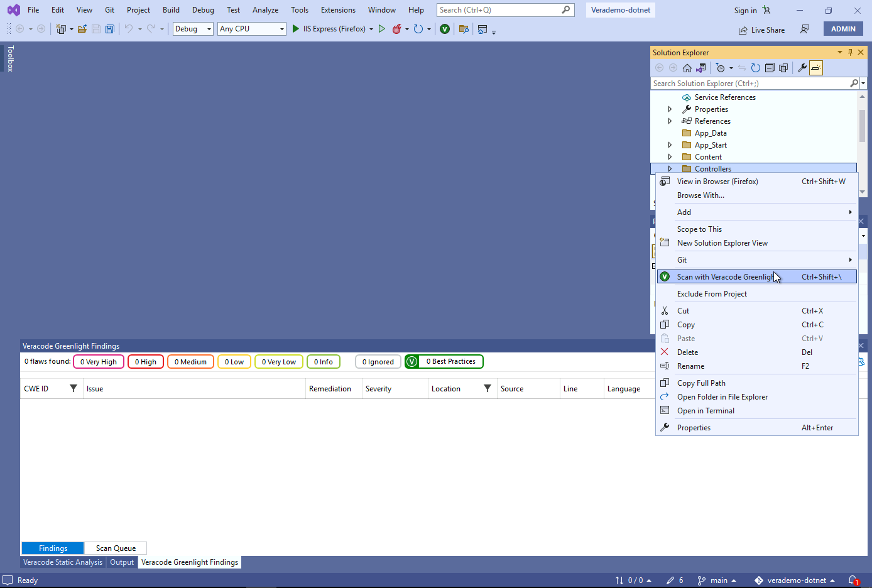Click the CWE ID column filter funnel
The image size is (872, 588).
[74, 388]
